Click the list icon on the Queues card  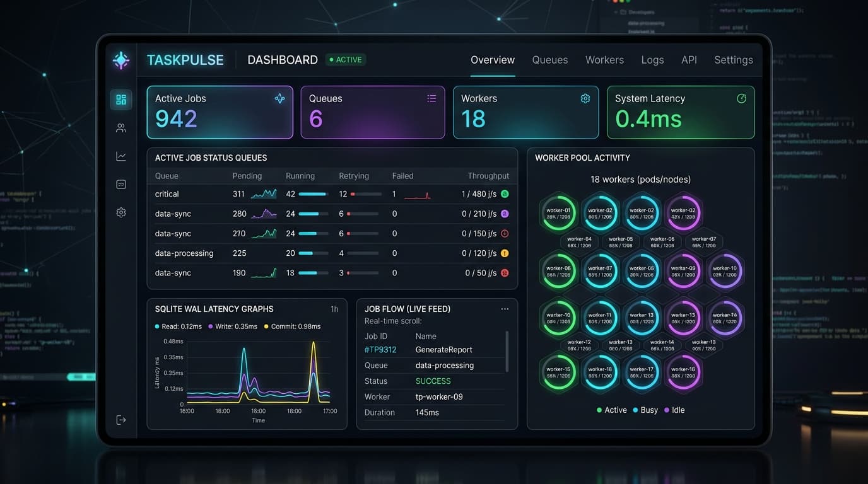[431, 98]
